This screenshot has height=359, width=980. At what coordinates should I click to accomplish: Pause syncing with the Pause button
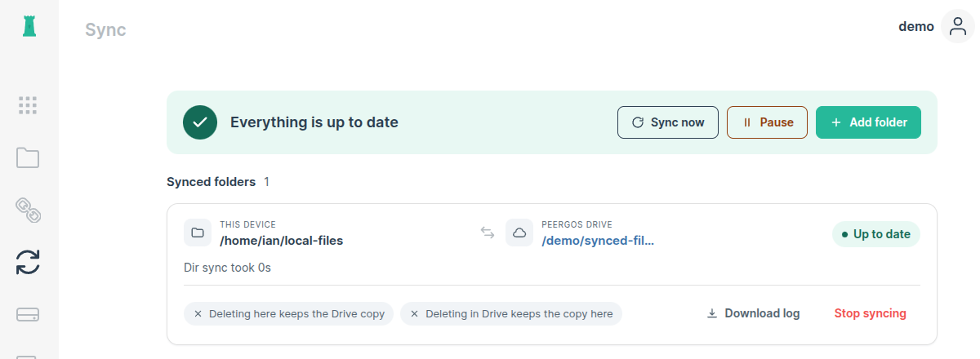(x=767, y=122)
